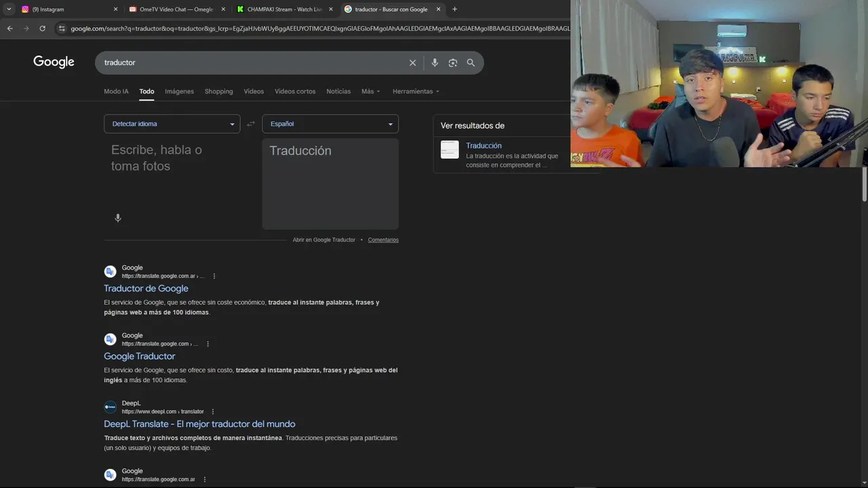This screenshot has width=868, height=488.
Task: Open DeepL Translate result link
Action: [x=199, y=424]
